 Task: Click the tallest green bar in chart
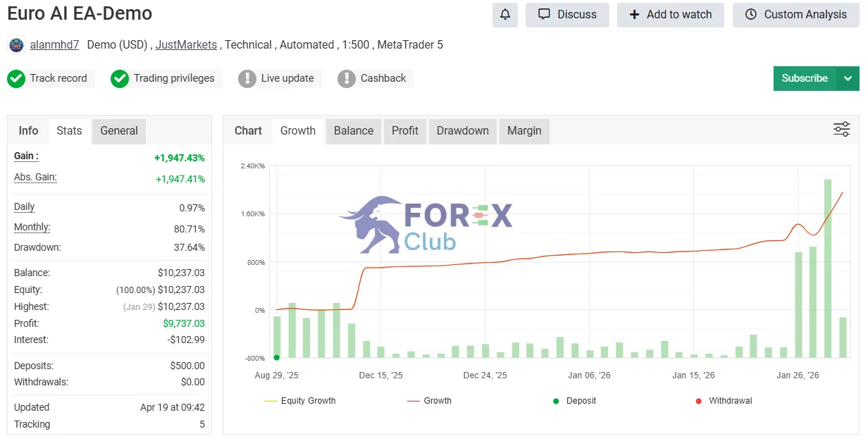(x=827, y=268)
